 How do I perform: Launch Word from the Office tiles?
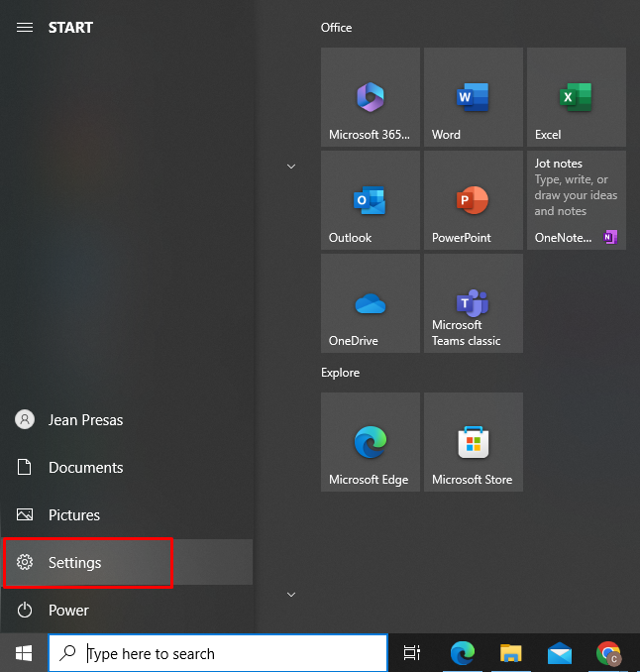[x=474, y=97]
